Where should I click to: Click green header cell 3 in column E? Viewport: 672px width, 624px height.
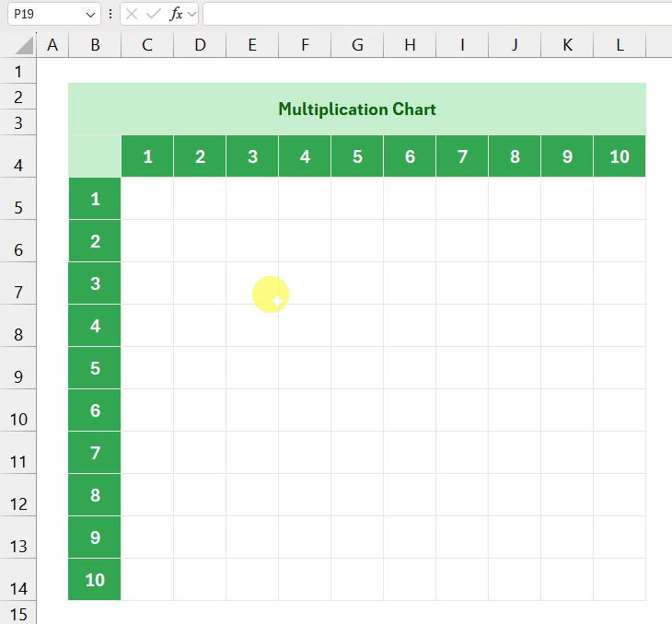pos(252,156)
